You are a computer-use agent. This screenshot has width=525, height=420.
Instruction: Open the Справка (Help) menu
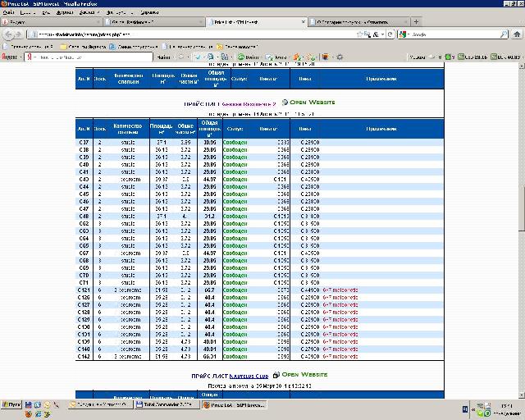point(149,13)
